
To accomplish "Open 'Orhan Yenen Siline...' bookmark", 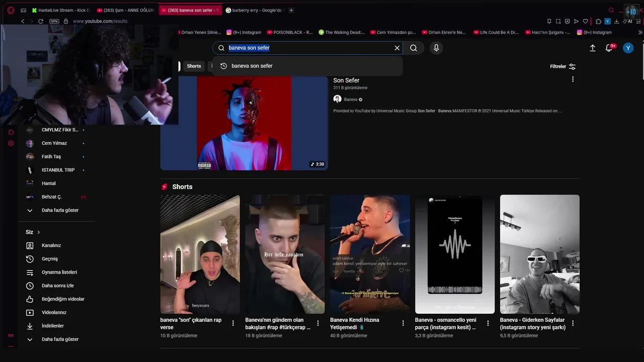I will [x=200, y=32].
